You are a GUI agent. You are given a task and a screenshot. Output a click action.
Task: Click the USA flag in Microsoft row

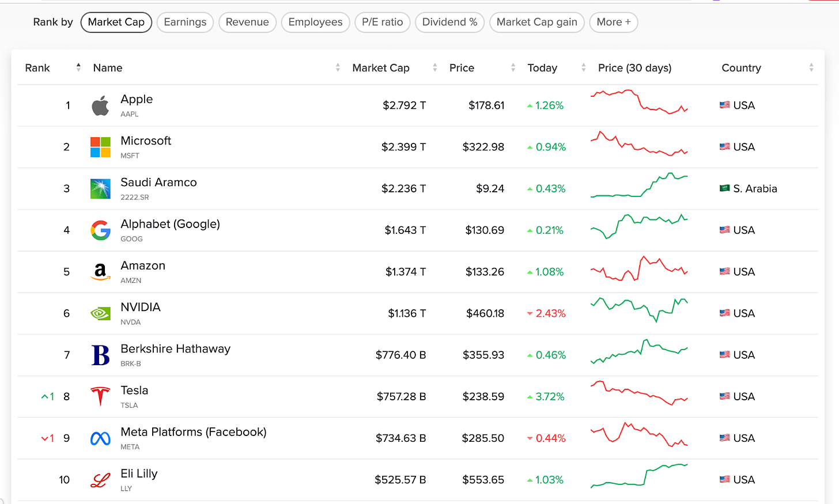[x=725, y=146]
